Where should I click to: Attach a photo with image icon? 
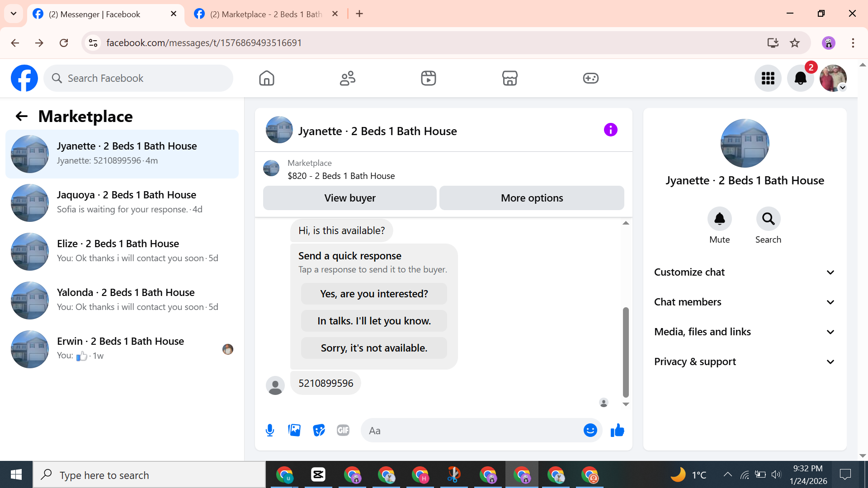coord(294,430)
